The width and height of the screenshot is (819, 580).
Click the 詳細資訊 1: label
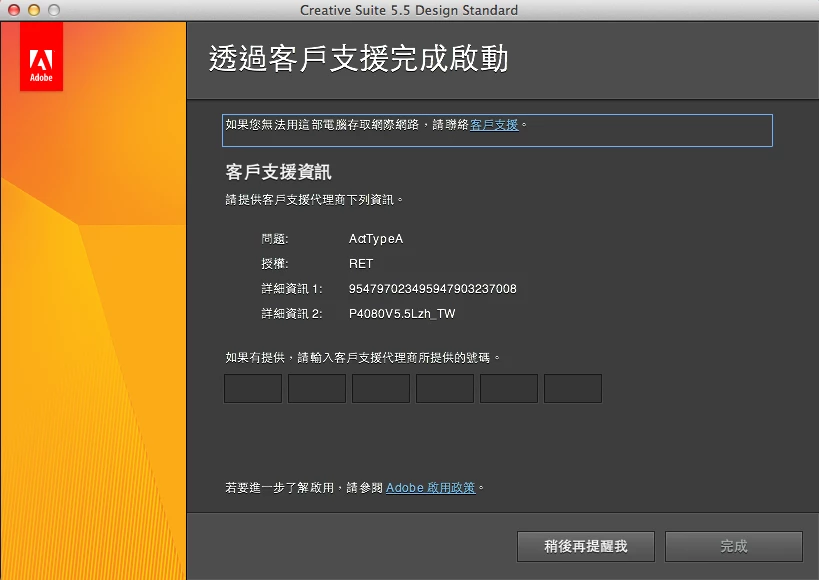(291, 289)
